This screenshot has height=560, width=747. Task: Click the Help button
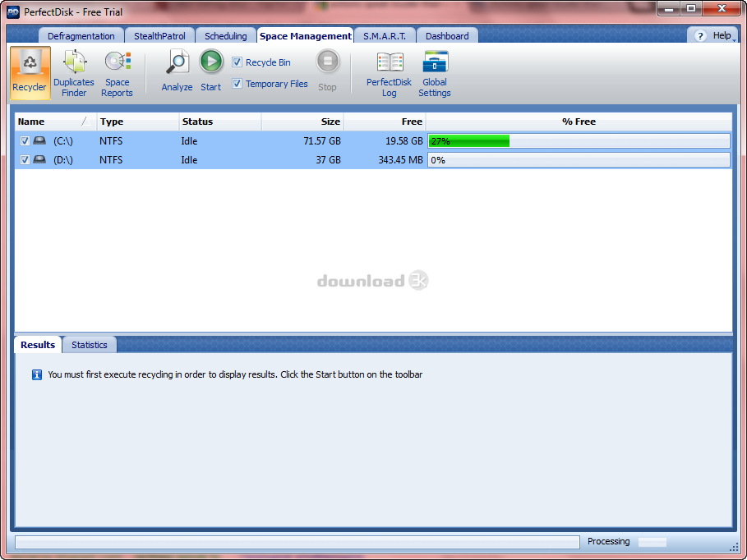[712, 35]
